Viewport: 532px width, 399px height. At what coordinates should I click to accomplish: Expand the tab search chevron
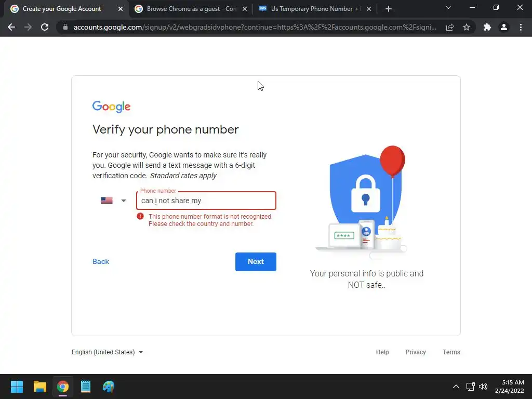(448, 7)
